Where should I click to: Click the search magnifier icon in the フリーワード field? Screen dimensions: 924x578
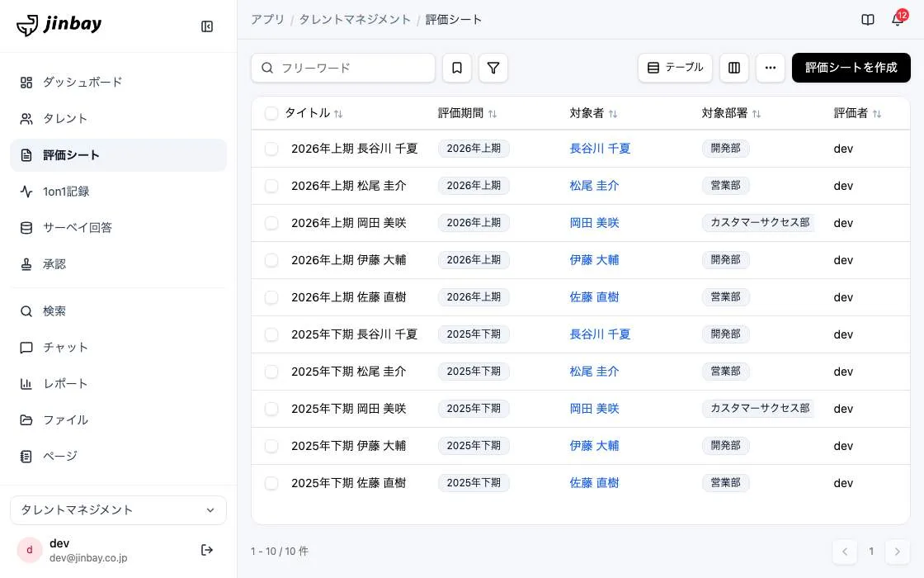(x=267, y=68)
